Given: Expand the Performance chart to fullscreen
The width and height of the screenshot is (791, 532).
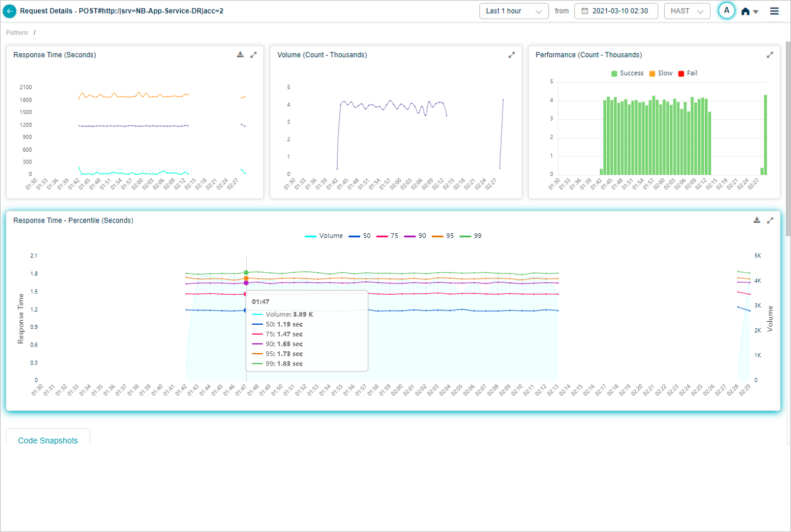Looking at the screenshot, I should coord(770,55).
